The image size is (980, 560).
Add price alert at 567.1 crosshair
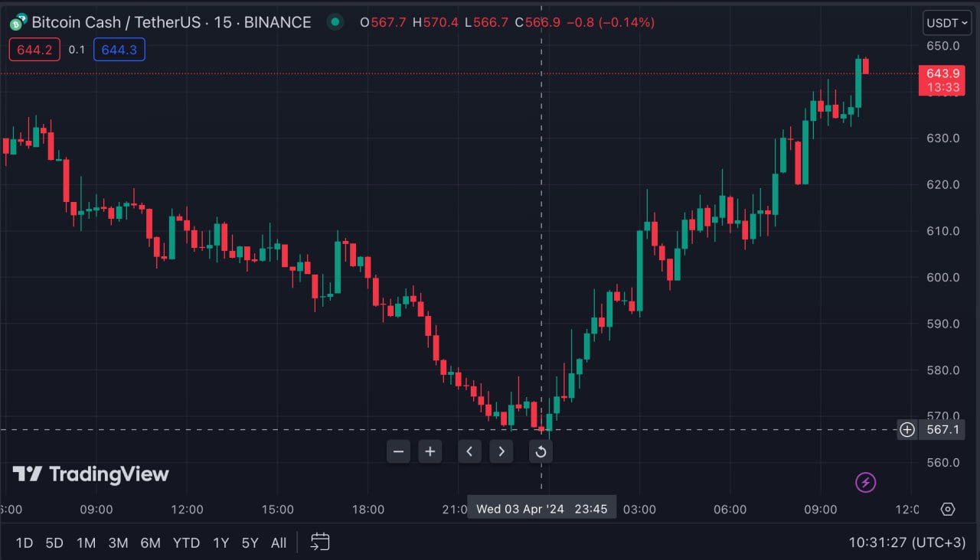tap(906, 429)
